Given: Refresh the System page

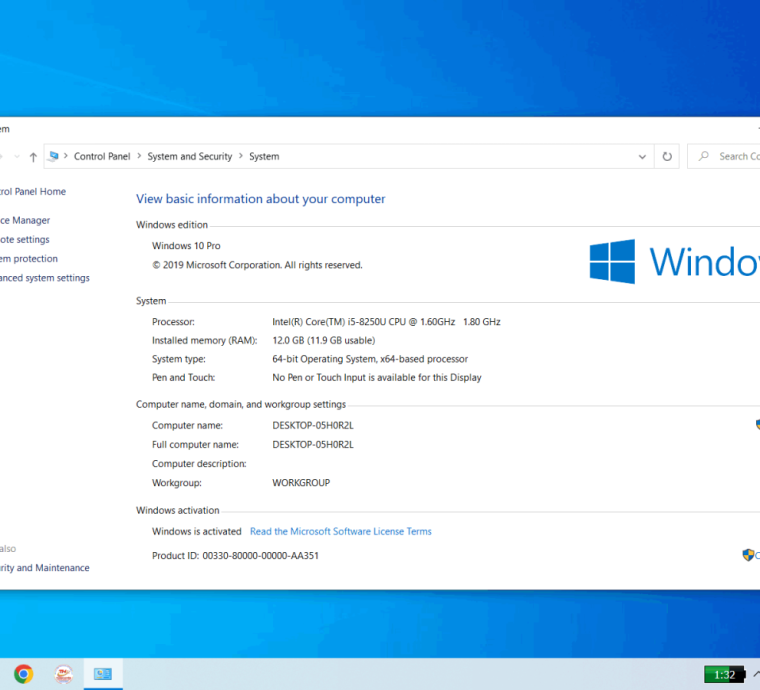Looking at the screenshot, I should tap(667, 157).
